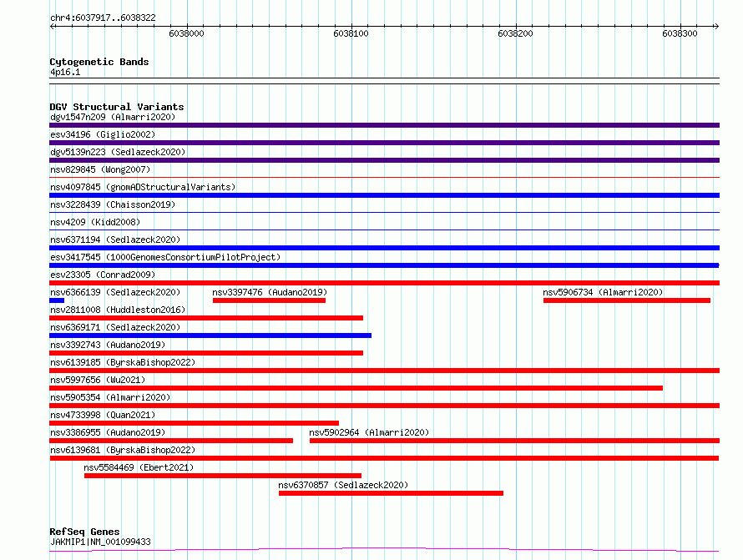This screenshot has width=743, height=560.
Task: Click the red bar of nsv5584469
Action: pyautogui.click(x=223, y=476)
